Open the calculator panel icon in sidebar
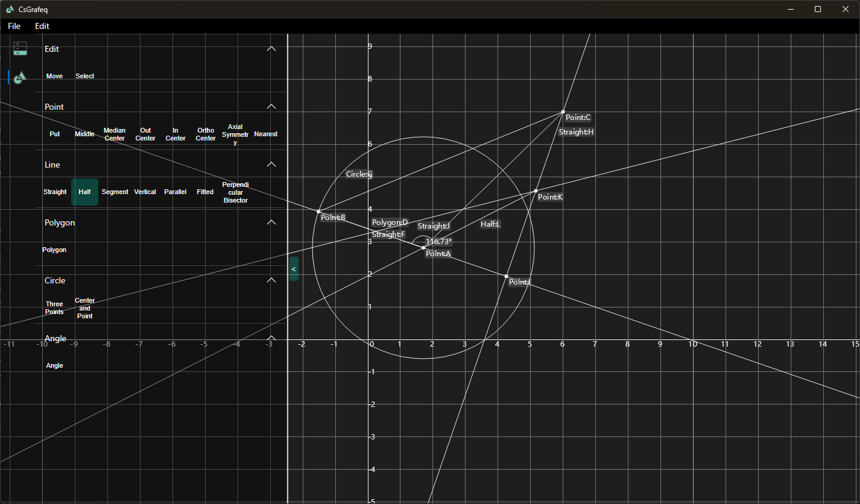 click(x=21, y=49)
